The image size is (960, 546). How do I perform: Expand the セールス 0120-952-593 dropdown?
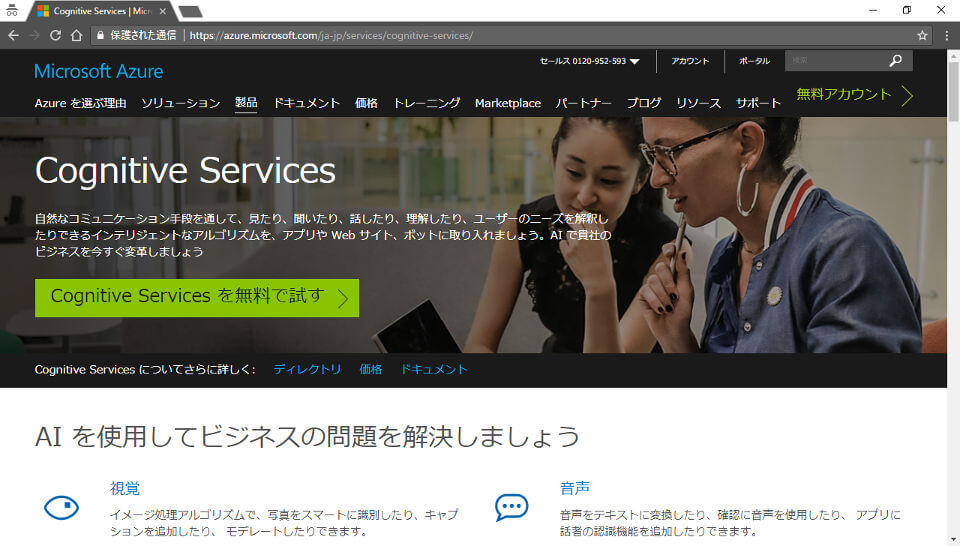(590, 61)
